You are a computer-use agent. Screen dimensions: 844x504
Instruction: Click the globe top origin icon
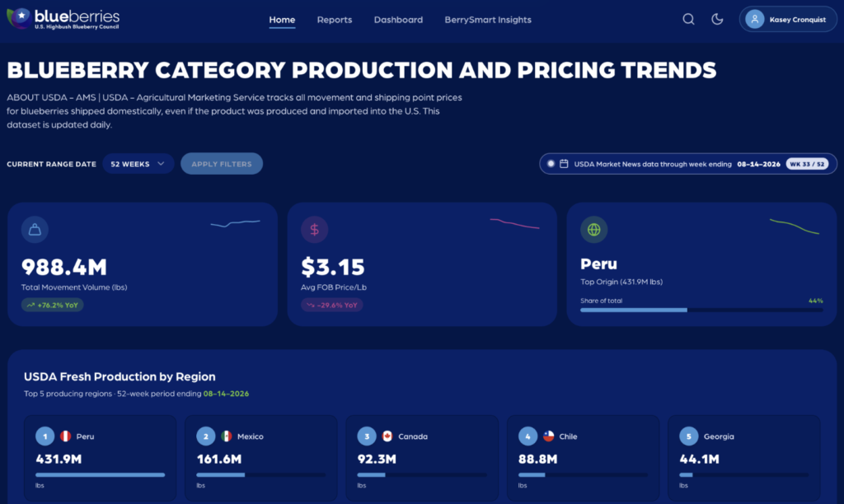coord(593,230)
